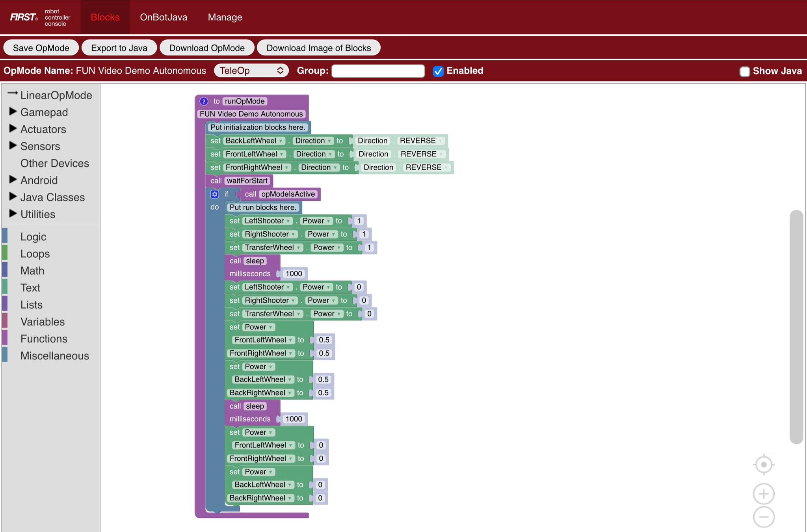This screenshot has height=532, width=807.
Task: Click the BackRightWheel power value 0 at bottom
Action: pos(320,498)
